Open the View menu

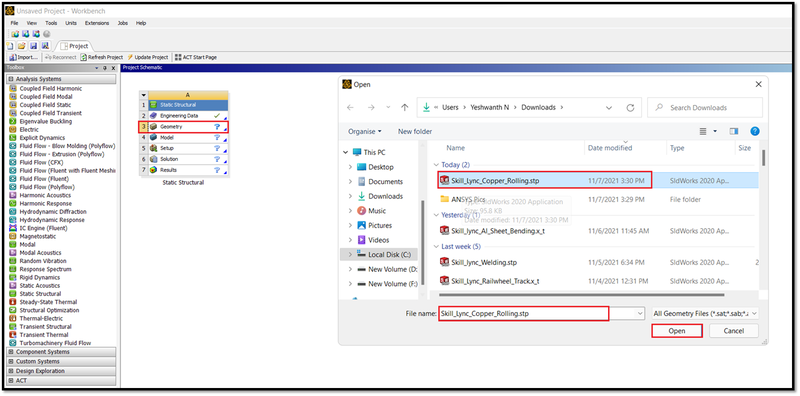pos(32,23)
